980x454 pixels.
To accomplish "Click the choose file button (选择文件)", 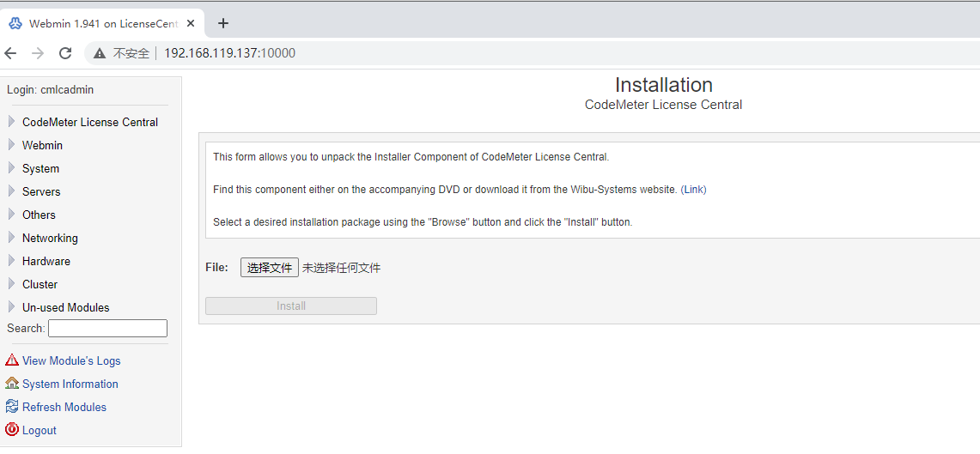I will tap(270, 268).
